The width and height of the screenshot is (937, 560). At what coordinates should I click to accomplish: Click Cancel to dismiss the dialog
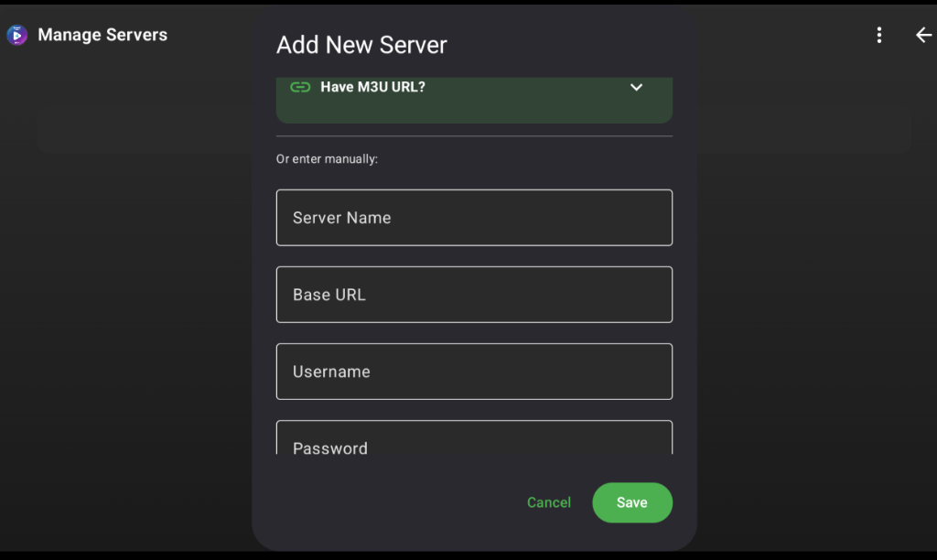[548, 502]
